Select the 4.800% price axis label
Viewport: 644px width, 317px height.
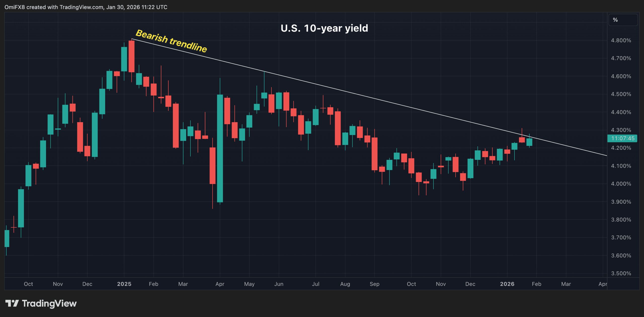(x=621, y=40)
